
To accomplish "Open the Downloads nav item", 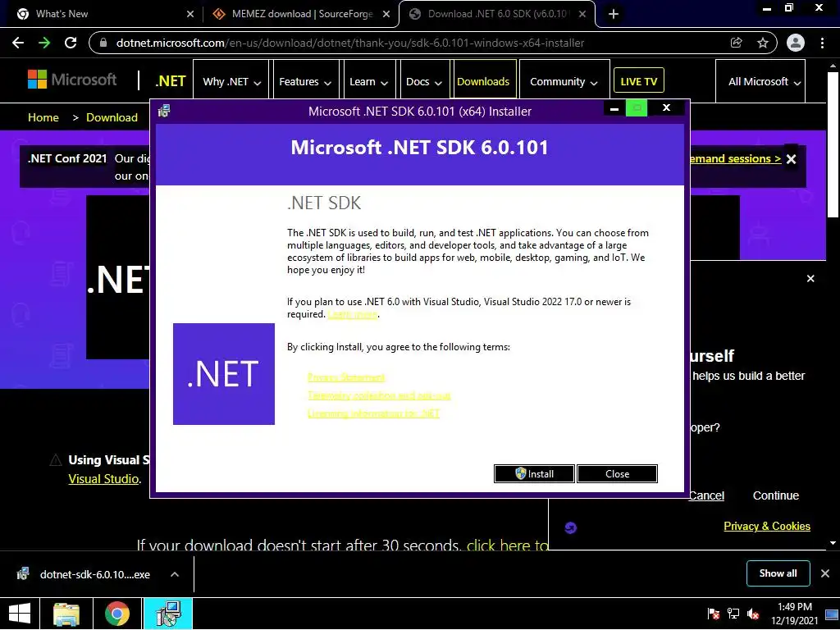I will click(x=483, y=81).
